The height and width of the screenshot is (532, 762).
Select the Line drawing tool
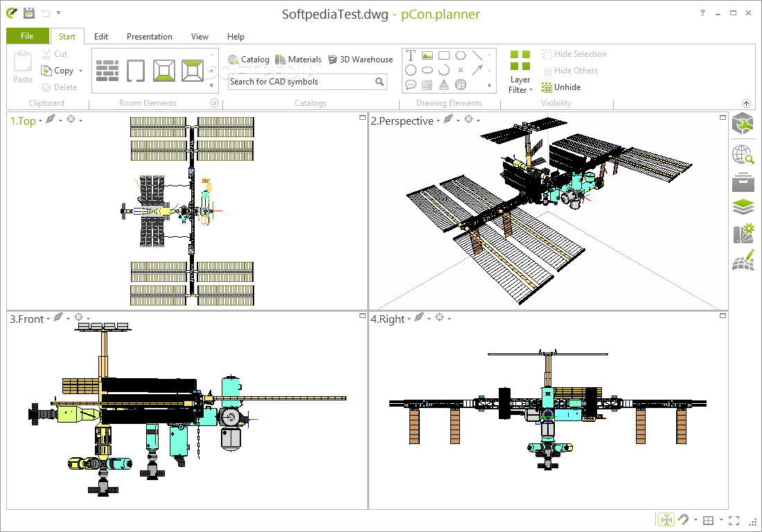coord(477,55)
